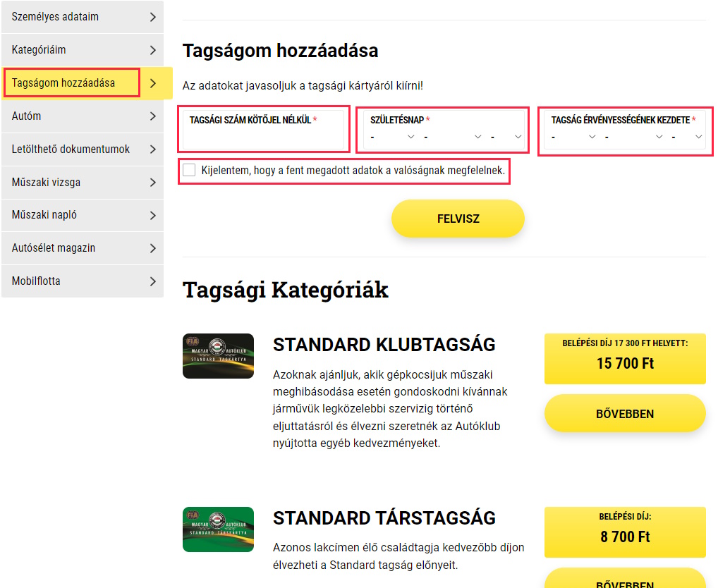The height and width of the screenshot is (588, 718).
Task: Click the STANDARD KLUBTAGSÁG heading
Action: [384, 345]
